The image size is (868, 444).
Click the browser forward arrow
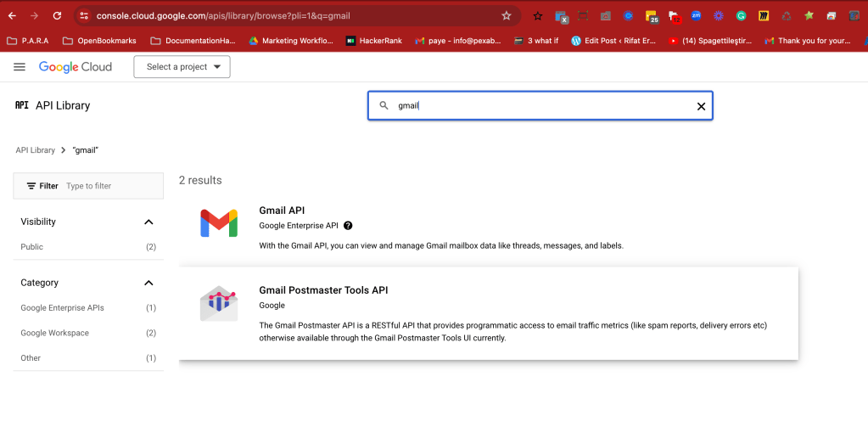click(34, 16)
